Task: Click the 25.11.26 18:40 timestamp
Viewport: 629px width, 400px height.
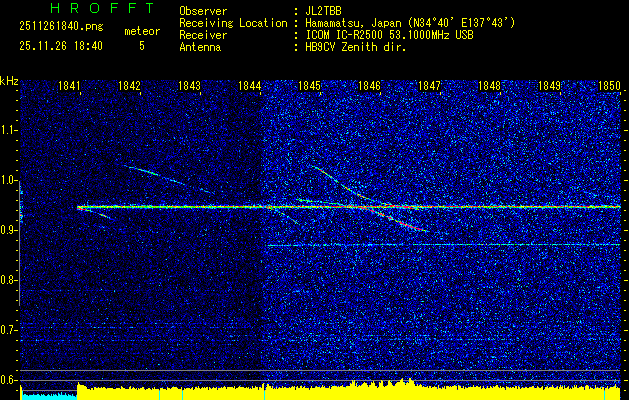Action: pos(61,46)
